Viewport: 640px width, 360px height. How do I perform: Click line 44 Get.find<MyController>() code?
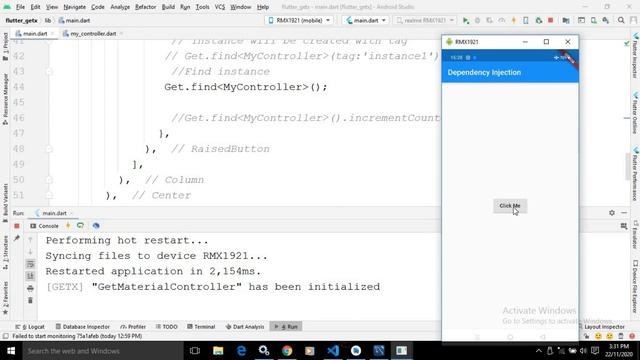246,87
